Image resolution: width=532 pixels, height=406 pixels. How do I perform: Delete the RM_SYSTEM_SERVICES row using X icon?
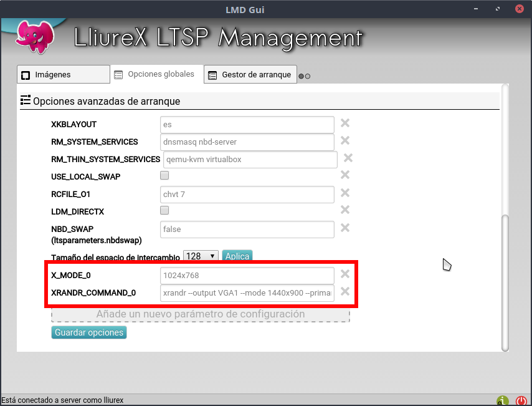344,141
